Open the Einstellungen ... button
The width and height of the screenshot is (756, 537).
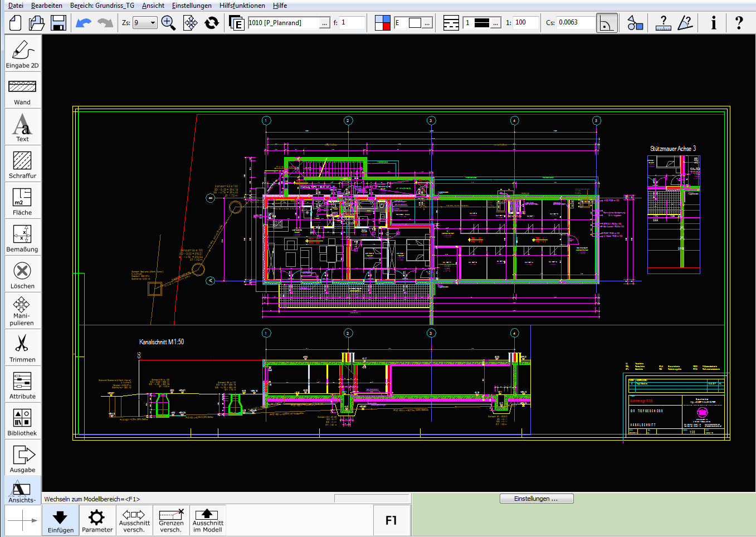[x=536, y=499]
